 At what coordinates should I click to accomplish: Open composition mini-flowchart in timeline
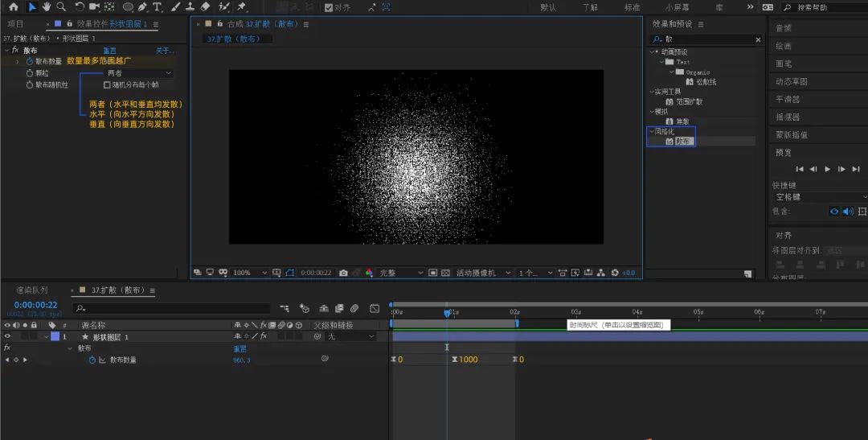pyautogui.click(x=285, y=308)
